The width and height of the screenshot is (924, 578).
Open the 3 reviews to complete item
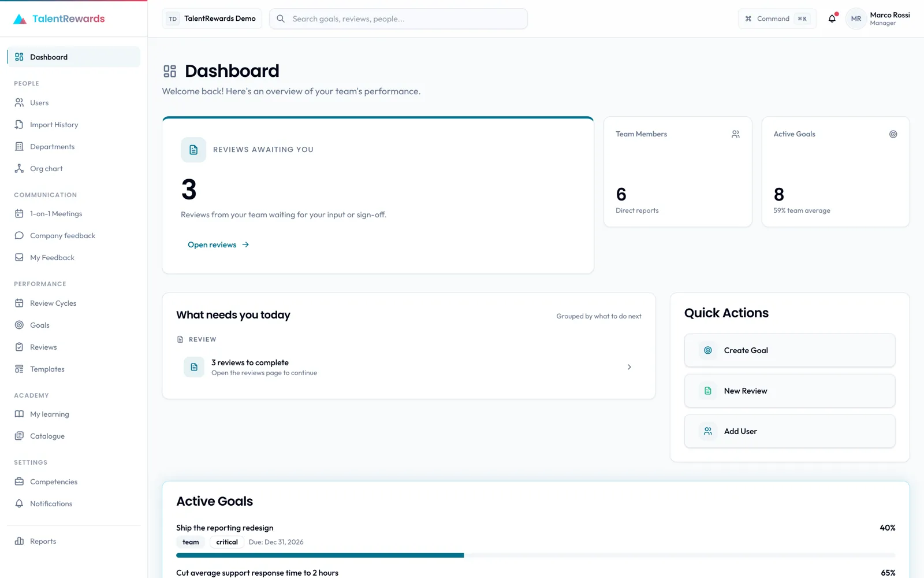[408, 367]
